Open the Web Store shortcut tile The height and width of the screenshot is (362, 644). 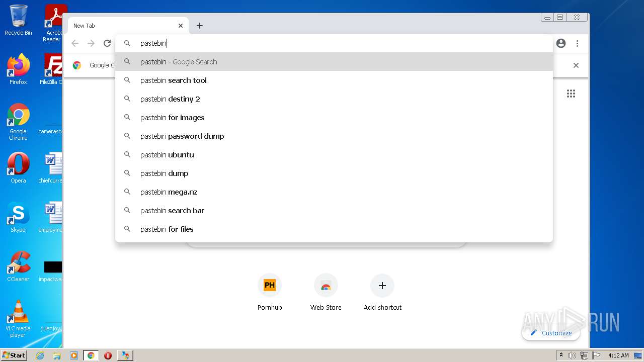[326, 293]
